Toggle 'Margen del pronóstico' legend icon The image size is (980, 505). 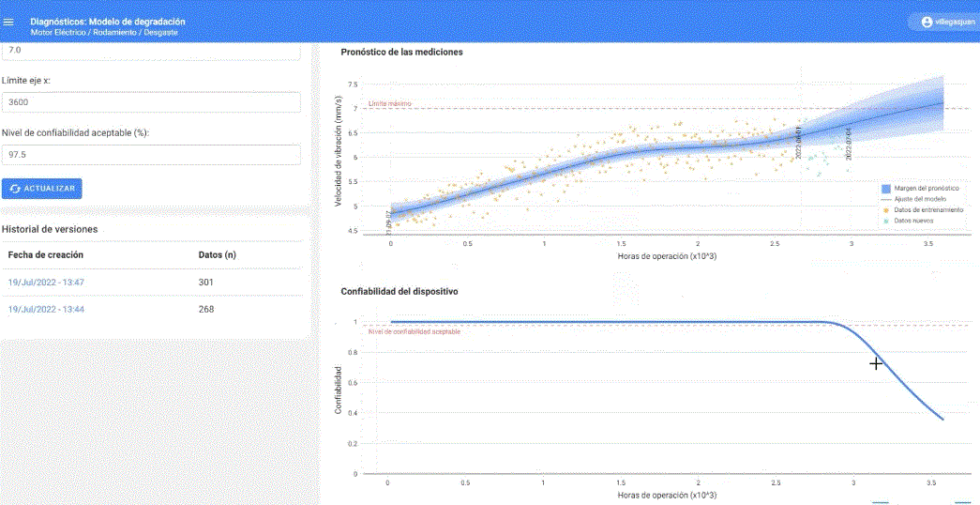click(885, 189)
